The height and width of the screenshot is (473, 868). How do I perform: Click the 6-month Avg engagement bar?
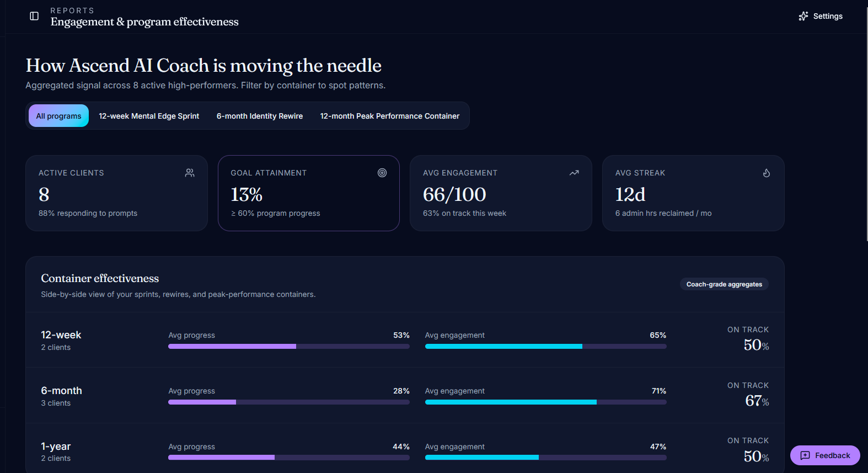[x=546, y=402]
